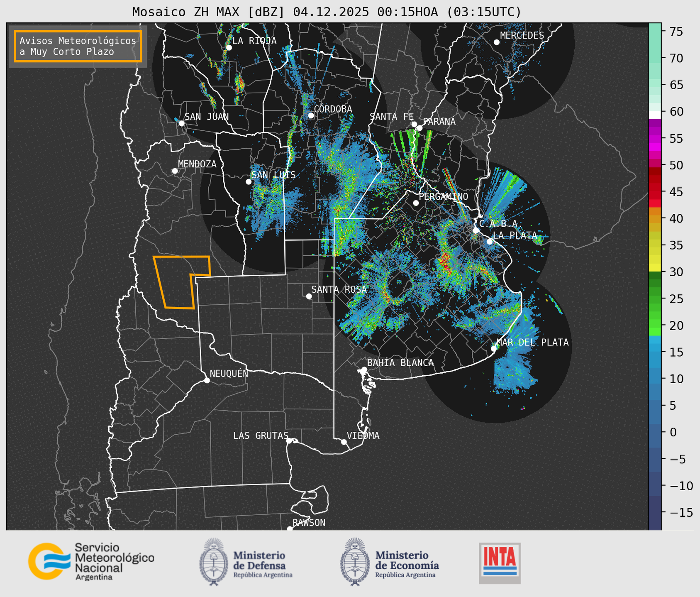Viewport: 700px width, 597px height.
Task: Click the green 25 dBZ color band
Action: click(655, 299)
